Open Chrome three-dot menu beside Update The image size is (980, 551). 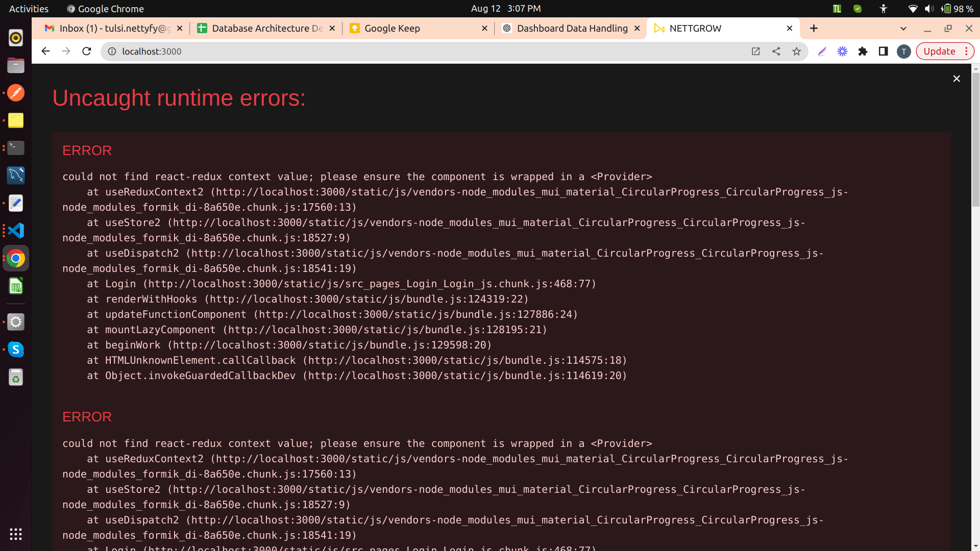pyautogui.click(x=966, y=51)
